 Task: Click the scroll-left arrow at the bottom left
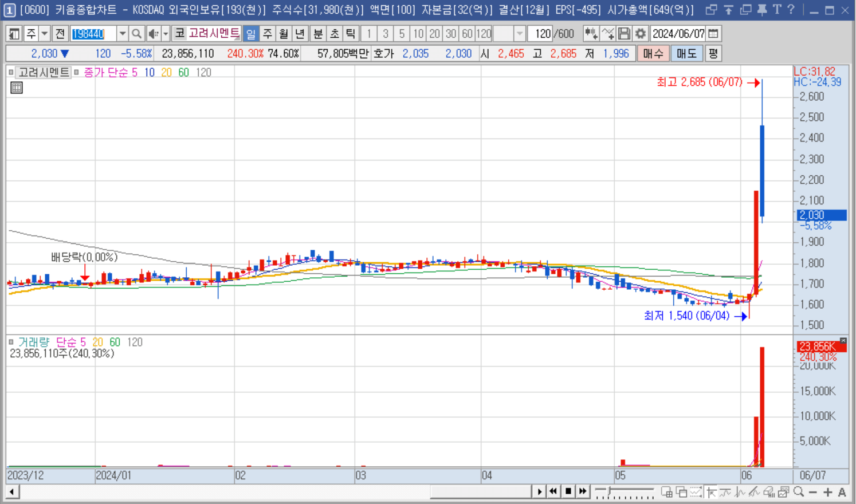pos(11,491)
